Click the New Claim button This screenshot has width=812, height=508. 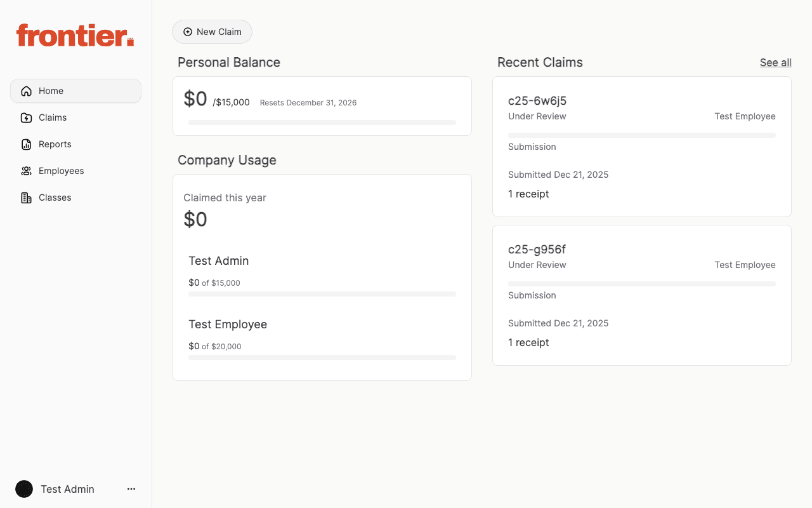[212, 31]
